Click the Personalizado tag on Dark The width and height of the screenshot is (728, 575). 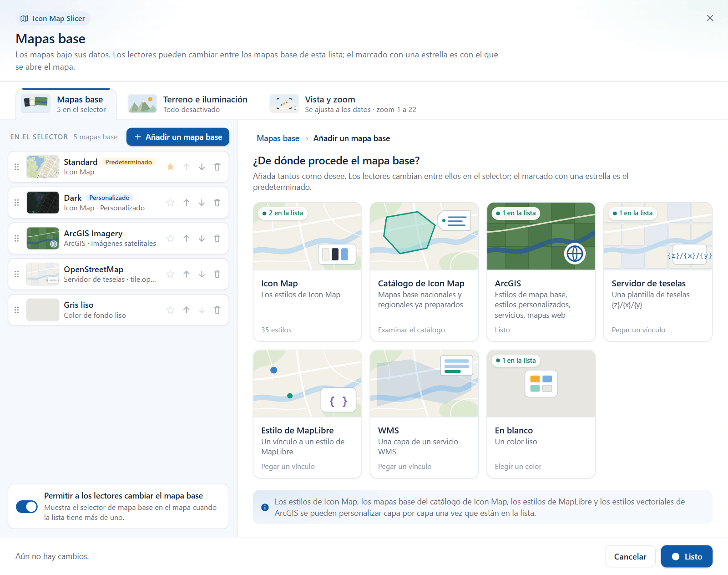pos(109,198)
